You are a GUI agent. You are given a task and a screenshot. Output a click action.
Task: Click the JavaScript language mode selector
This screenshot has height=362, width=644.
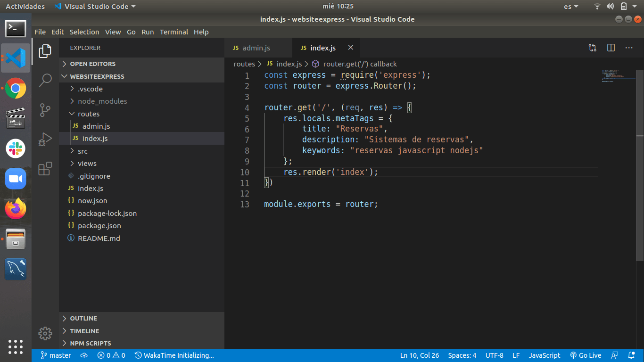[x=544, y=355]
